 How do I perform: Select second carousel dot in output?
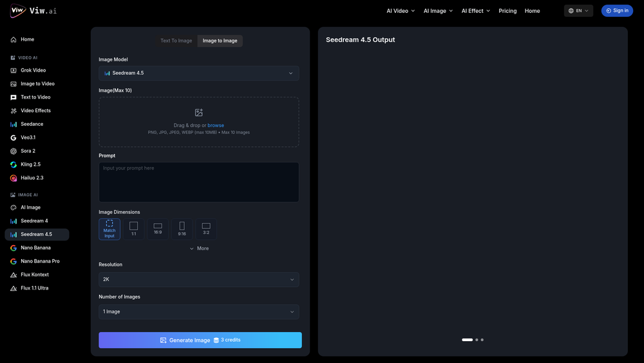tap(477, 340)
